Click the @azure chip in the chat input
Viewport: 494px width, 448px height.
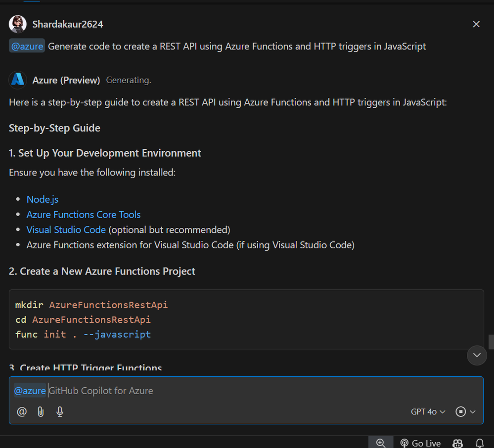tap(30, 391)
